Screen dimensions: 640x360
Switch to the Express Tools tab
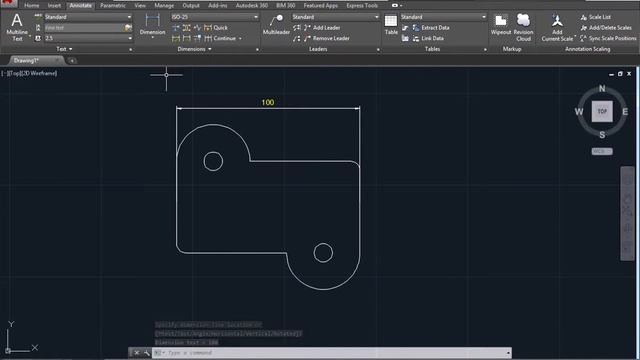[x=362, y=6]
